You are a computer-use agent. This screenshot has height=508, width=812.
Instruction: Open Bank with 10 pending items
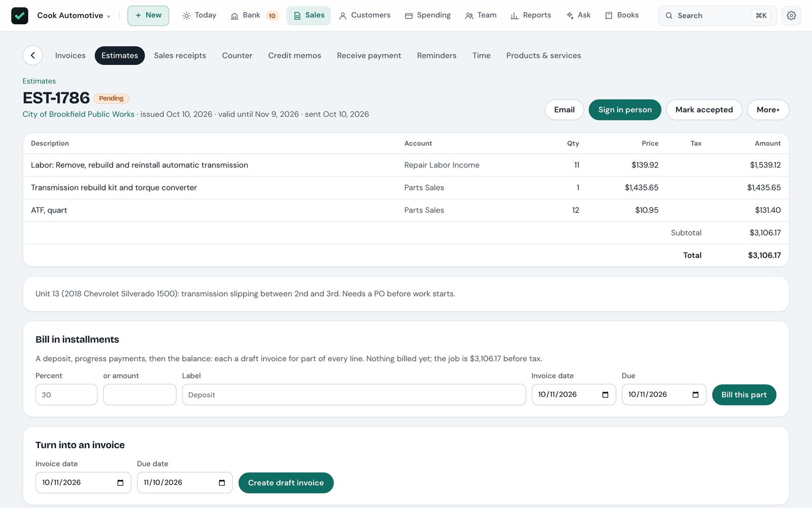click(x=255, y=16)
